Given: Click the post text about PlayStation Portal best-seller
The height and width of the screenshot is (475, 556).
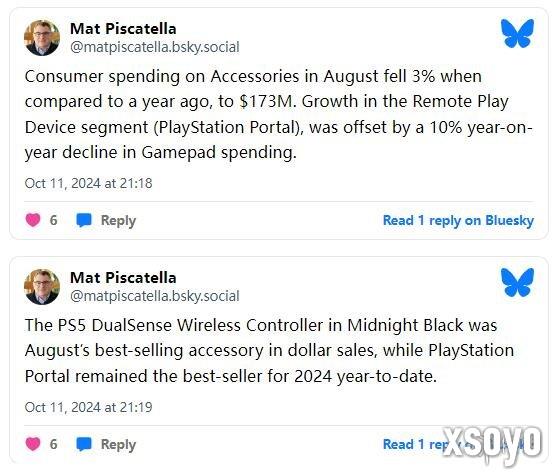Looking at the screenshot, I should pyautogui.click(x=269, y=351).
